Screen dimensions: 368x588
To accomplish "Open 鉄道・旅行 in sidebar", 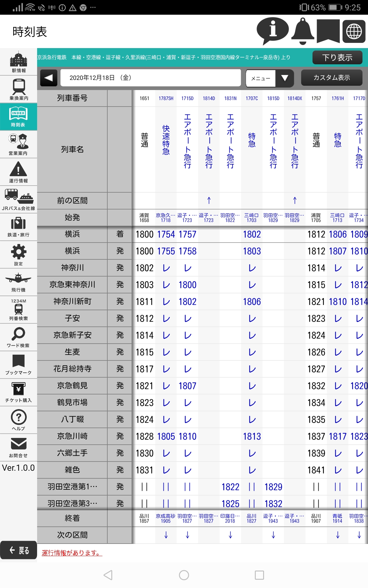I will pyautogui.click(x=18, y=227).
